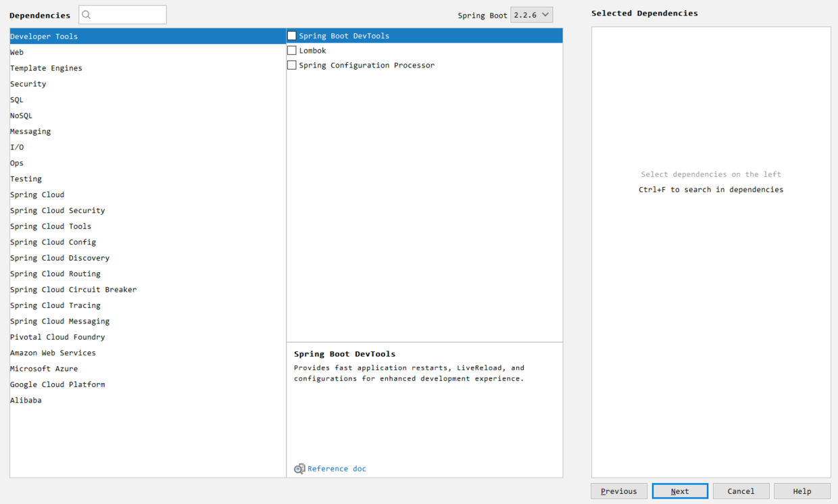Select the Developer Tools category
838x504 pixels.
pos(148,36)
